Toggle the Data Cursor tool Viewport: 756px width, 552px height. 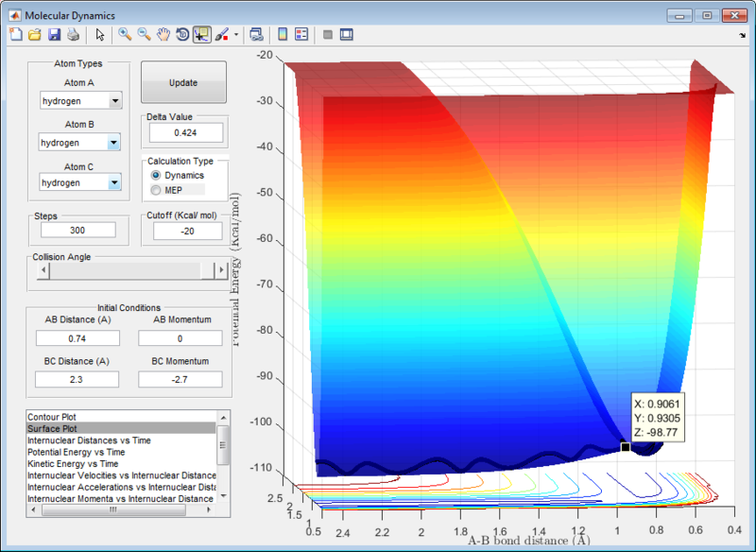coord(201,35)
